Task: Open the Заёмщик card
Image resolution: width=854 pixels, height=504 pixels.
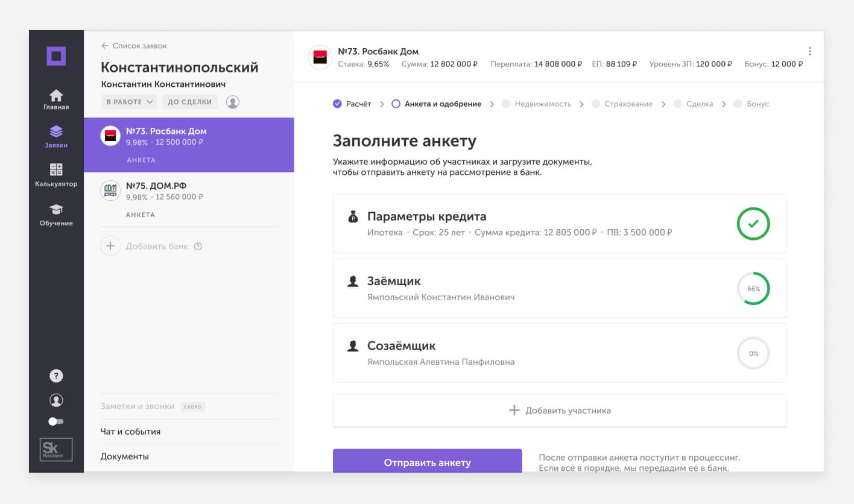Action: pyautogui.click(x=560, y=288)
